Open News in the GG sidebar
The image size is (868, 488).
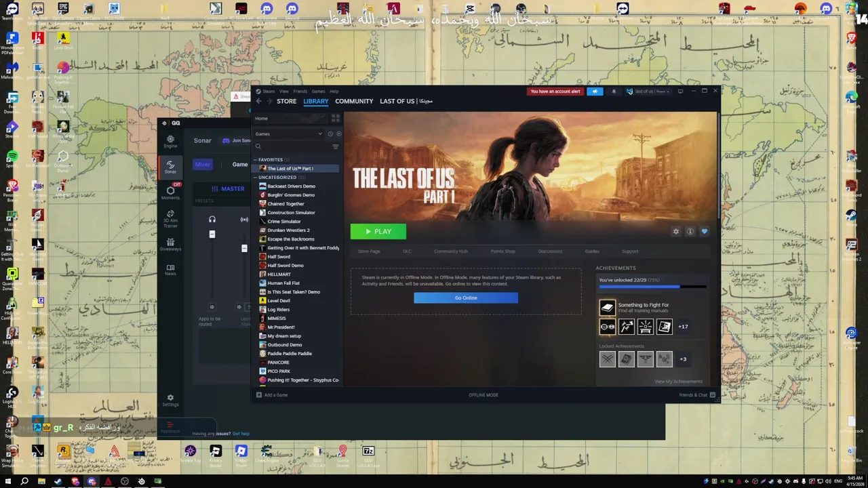click(170, 270)
